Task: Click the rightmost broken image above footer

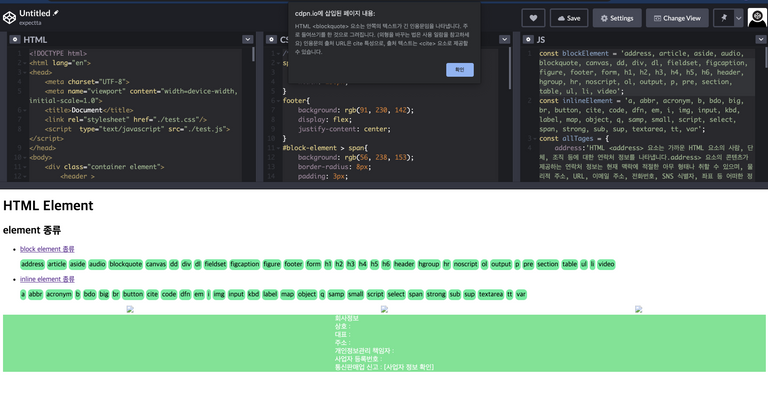Action: coord(638,309)
